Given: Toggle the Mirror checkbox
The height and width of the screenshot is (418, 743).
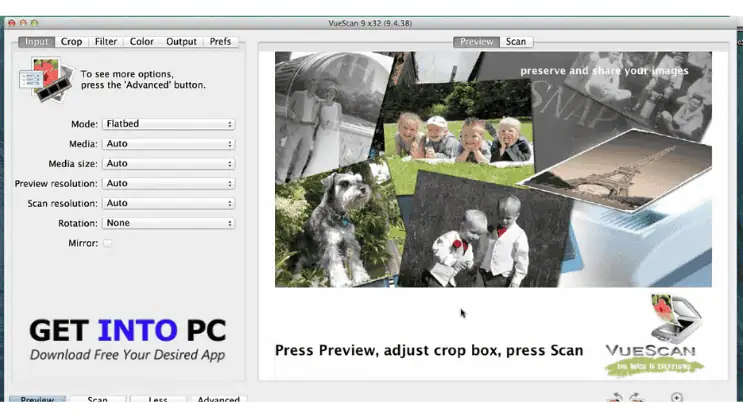Looking at the screenshot, I should 108,243.
